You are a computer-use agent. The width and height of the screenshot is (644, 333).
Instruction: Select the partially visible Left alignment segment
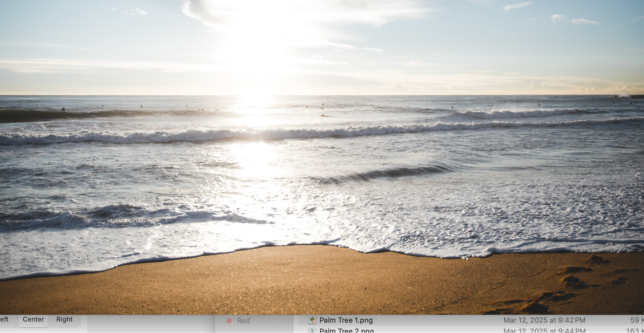[x=4, y=319]
